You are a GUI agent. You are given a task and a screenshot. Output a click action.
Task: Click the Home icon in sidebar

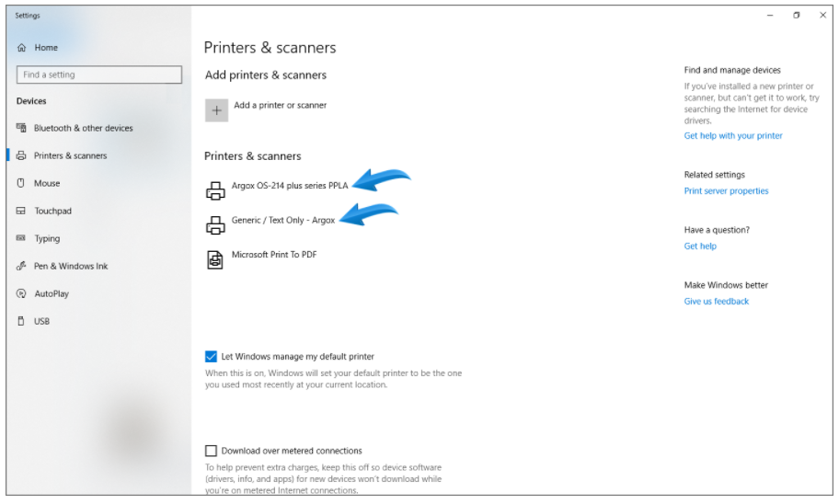point(21,48)
